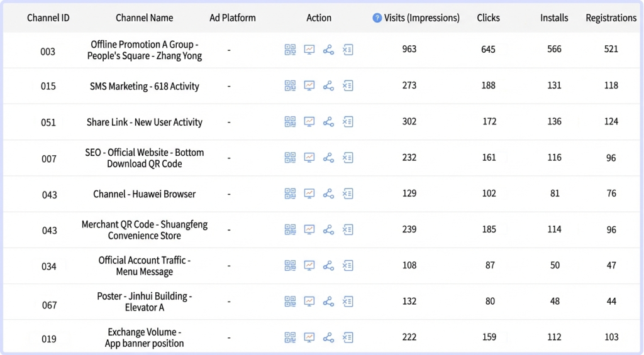Export Excel for Poster Jinhui Building Elevator A

(348, 302)
